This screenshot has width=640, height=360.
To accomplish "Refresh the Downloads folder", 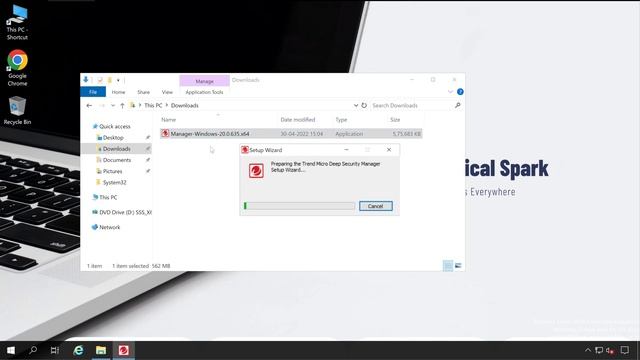I will pyautogui.click(x=364, y=105).
